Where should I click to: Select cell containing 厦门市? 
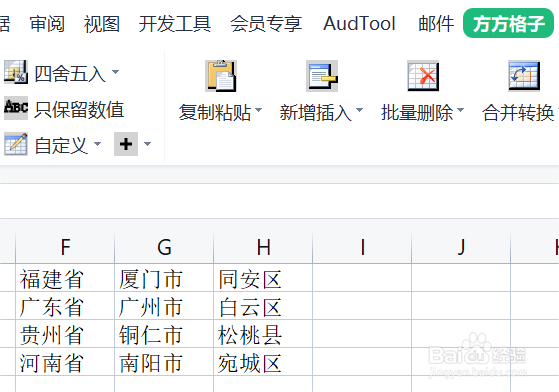pyautogui.click(x=164, y=278)
